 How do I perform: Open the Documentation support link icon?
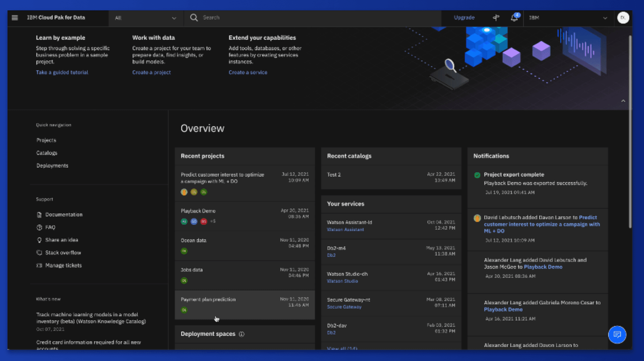click(39, 215)
